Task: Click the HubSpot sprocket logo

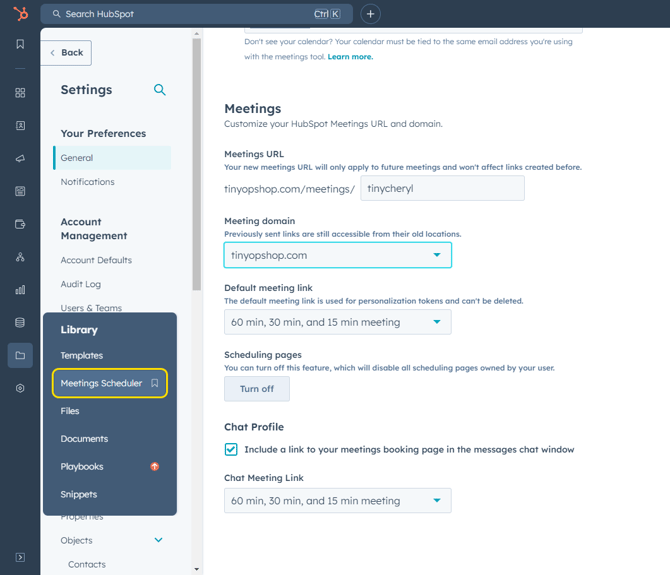Action: point(20,14)
